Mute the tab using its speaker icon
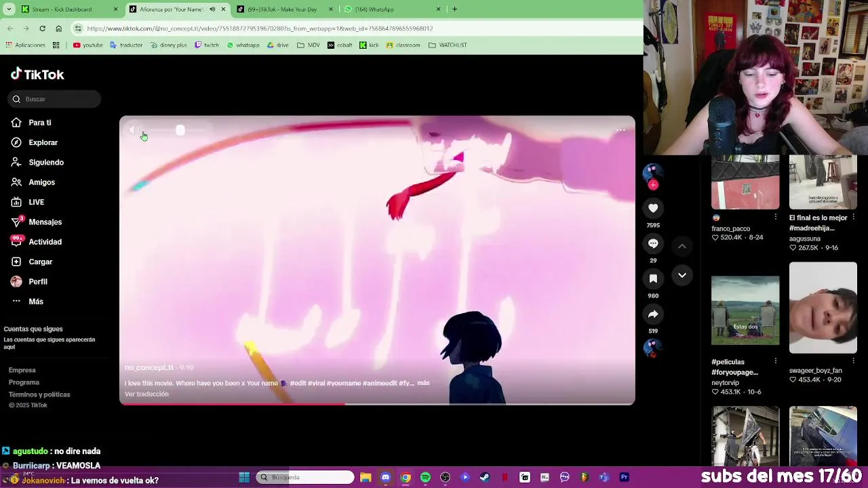 point(212,9)
